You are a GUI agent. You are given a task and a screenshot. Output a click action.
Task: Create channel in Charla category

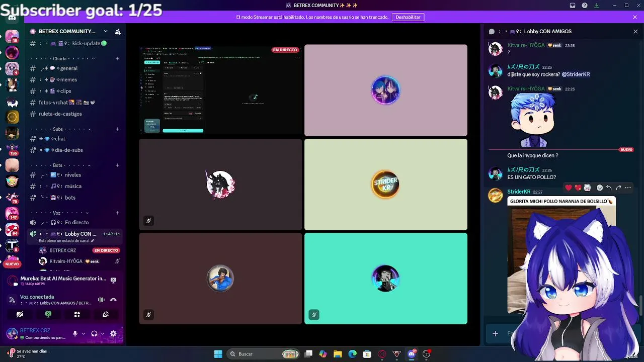point(117,59)
